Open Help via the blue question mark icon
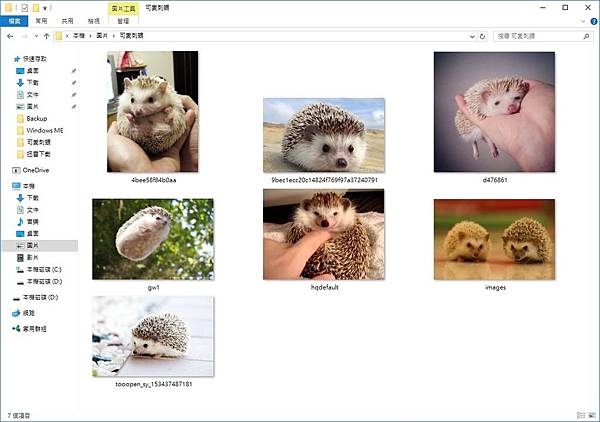The width and height of the screenshot is (600, 422). [594, 21]
